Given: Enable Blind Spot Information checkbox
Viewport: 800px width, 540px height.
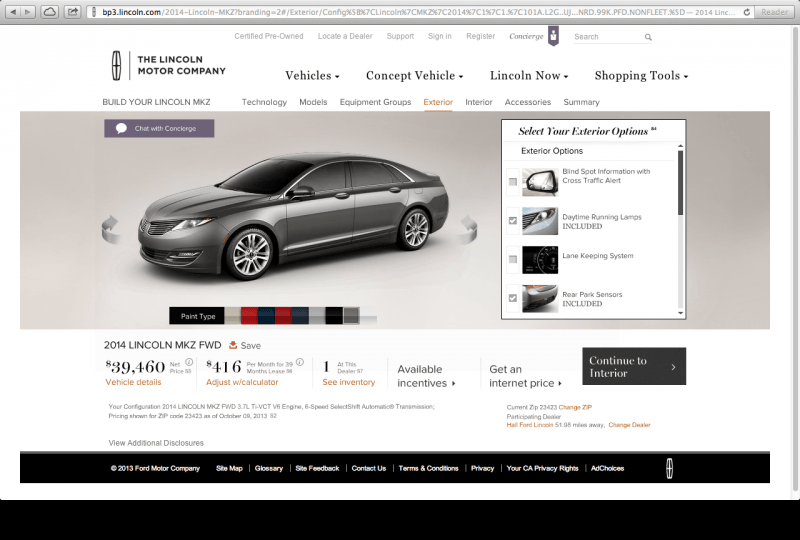Looking at the screenshot, I should point(513,182).
